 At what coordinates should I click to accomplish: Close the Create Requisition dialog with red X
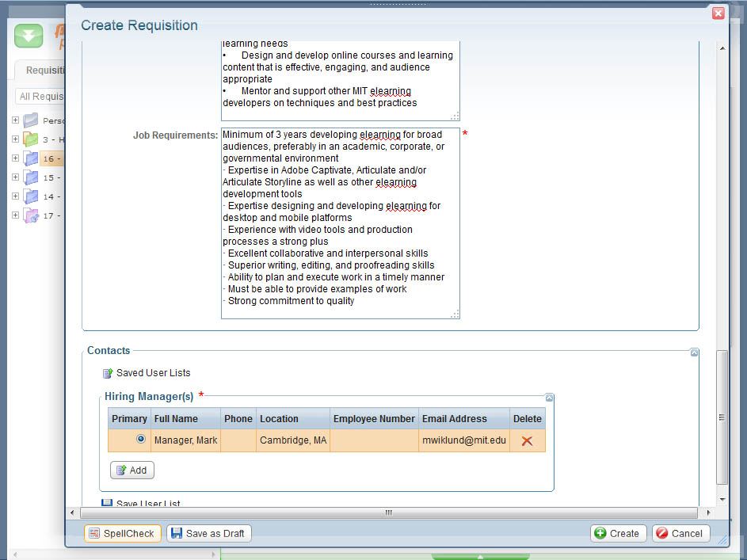pyautogui.click(x=718, y=13)
